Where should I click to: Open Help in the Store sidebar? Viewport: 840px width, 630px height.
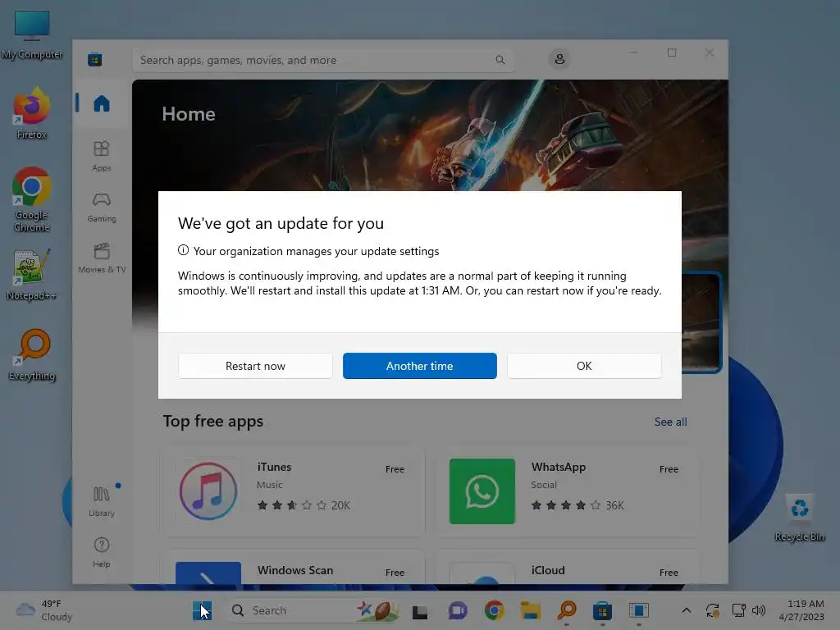tap(101, 552)
